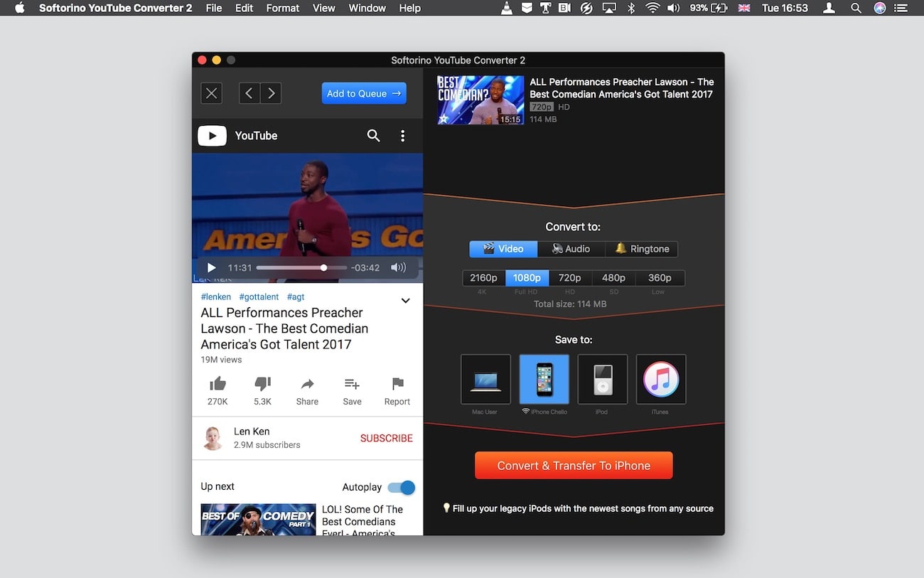Click the #lenken hashtag
Screen dimensions: 924x578
(216, 296)
